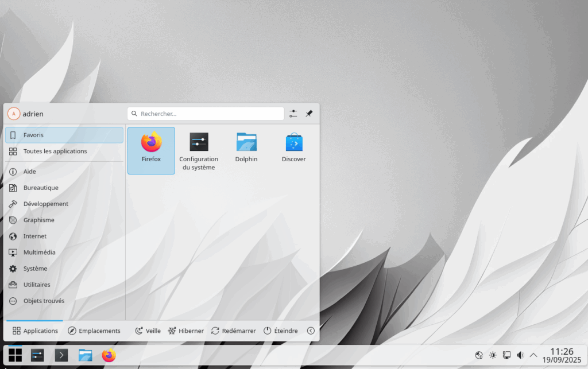The height and width of the screenshot is (369, 588).
Task: Pin the application launcher open
Action: click(309, 114)
